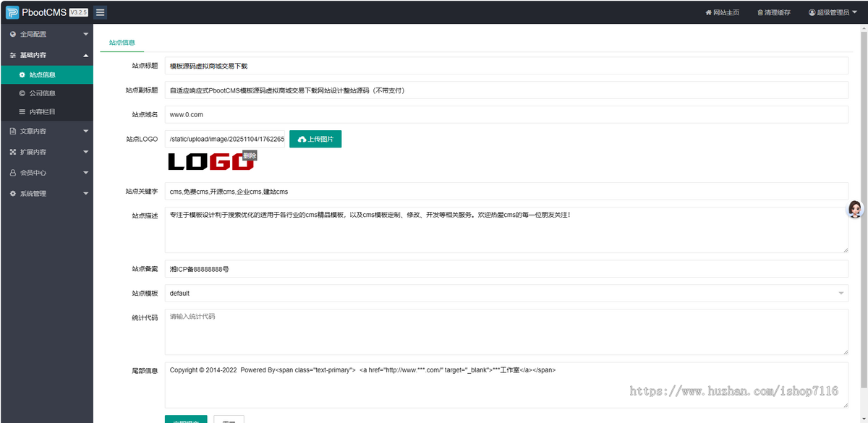Expand the 会员中心 menu arrow
This screenshot has height=423, width=868.
pos(85,173)
